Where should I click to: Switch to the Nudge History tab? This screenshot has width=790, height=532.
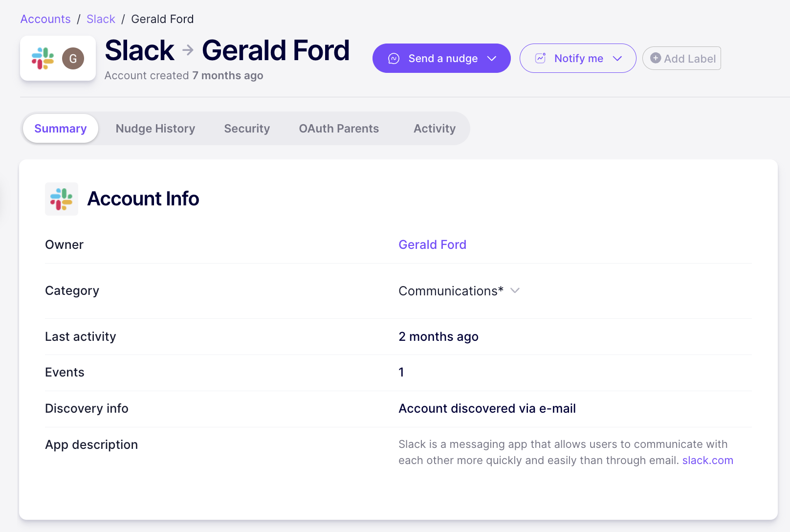(155, 129)
